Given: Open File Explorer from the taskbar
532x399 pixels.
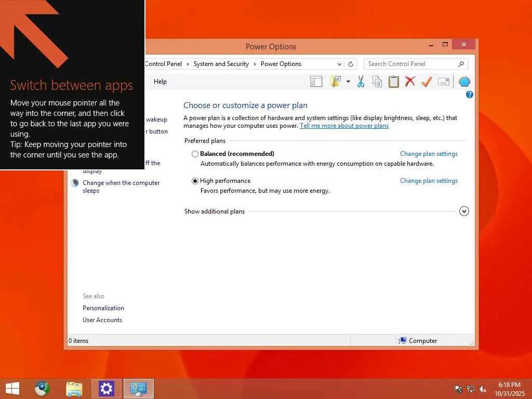Looking at the screenshot, I should click(x=74, y=389).
